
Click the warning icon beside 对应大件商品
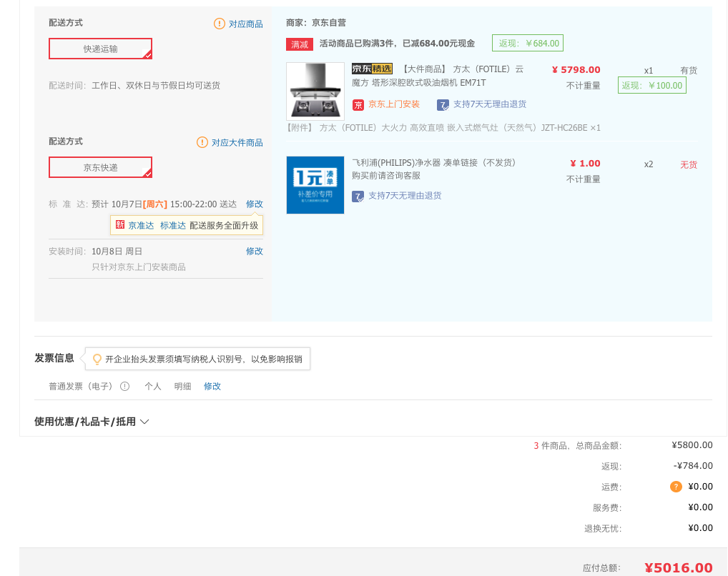[202, 142]
